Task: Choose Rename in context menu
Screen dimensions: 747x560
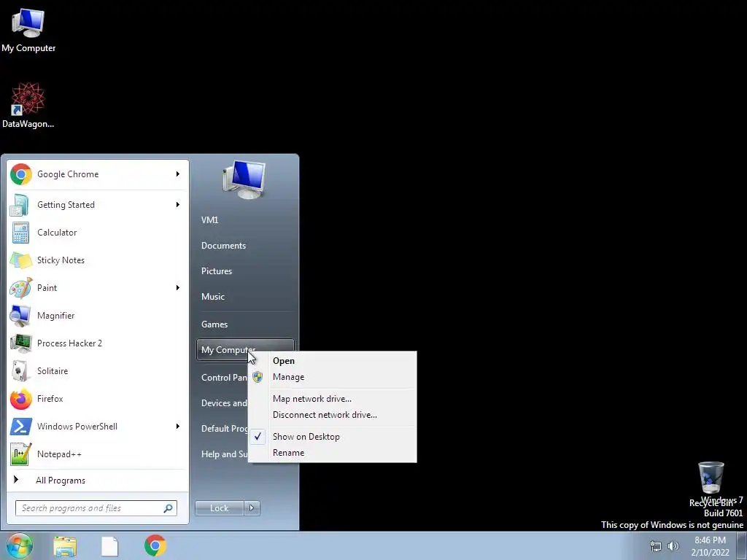Action: (332, 453)
